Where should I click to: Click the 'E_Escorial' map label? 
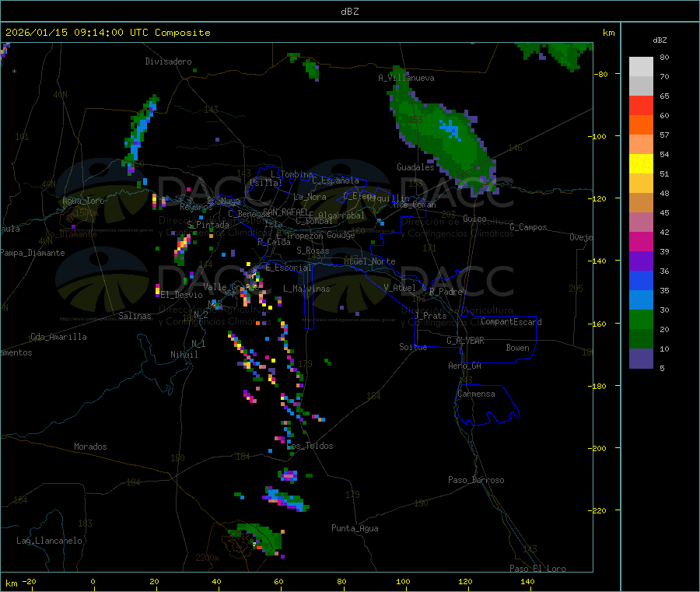coord(289,268)
